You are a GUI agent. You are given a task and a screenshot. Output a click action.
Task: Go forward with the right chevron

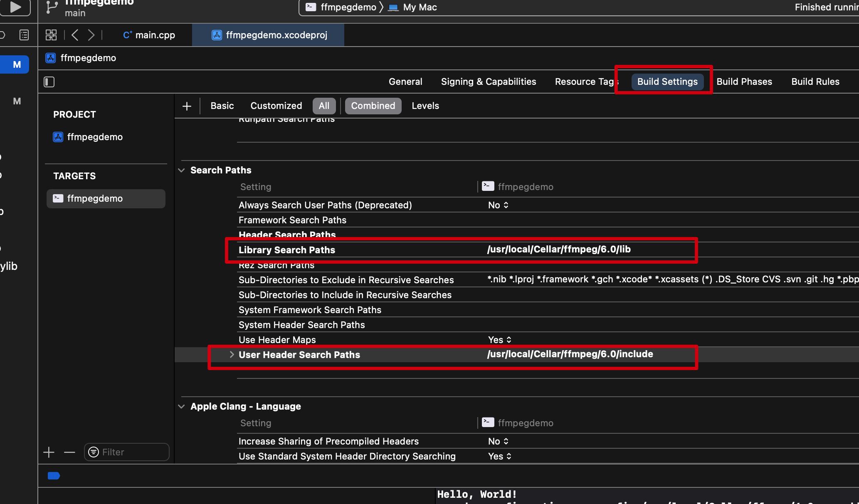click(91, 35)
